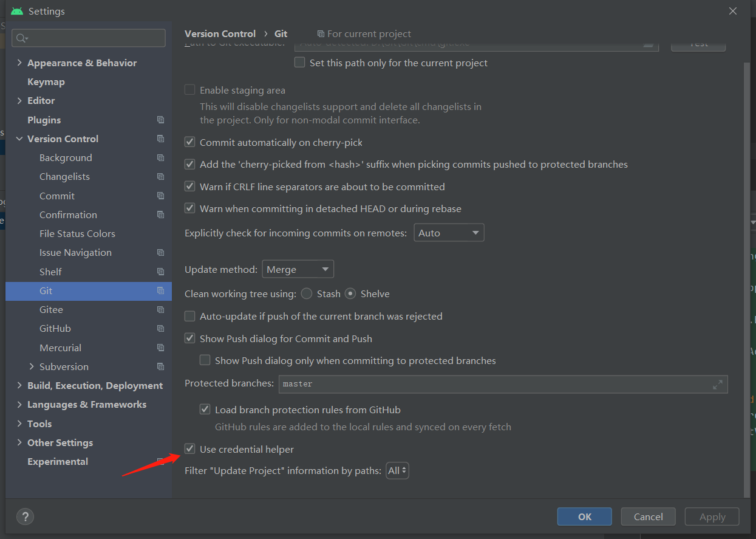Expand Other Settings section
756x539 pixels.
pyautogui.click(x=20, y=442)
